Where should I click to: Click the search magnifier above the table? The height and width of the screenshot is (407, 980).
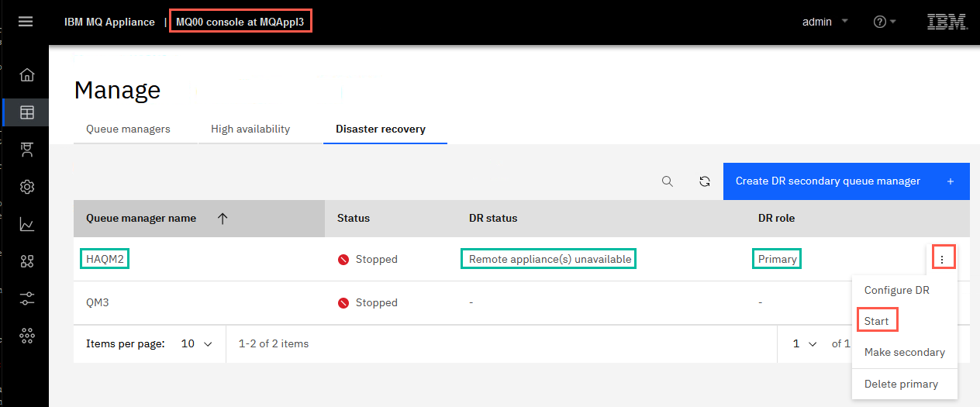(x=668, y=181)
